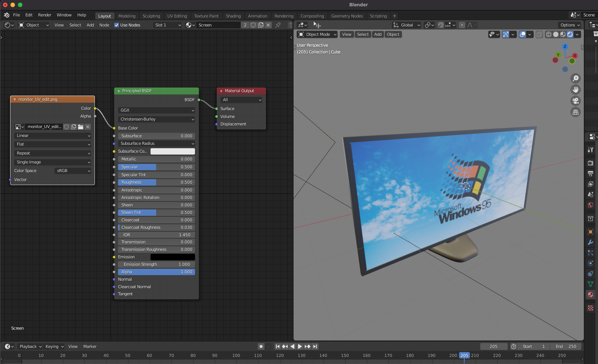The width and height of the screenshot is (598, 364).
Task: Switch to material preview shading
Action: (563, 34)
